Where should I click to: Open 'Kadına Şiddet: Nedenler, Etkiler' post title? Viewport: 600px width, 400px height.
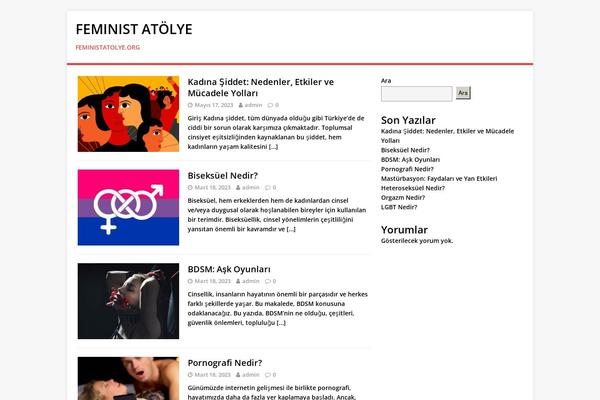(261, 87)
